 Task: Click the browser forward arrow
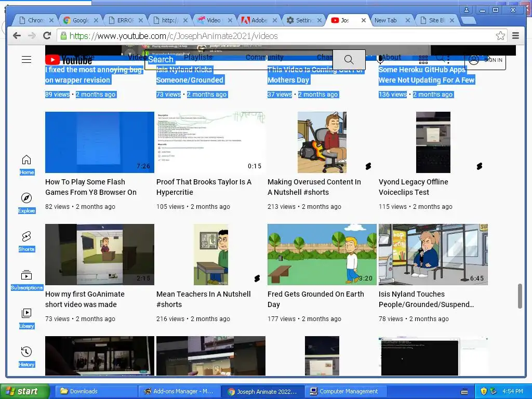pos(32,36)
